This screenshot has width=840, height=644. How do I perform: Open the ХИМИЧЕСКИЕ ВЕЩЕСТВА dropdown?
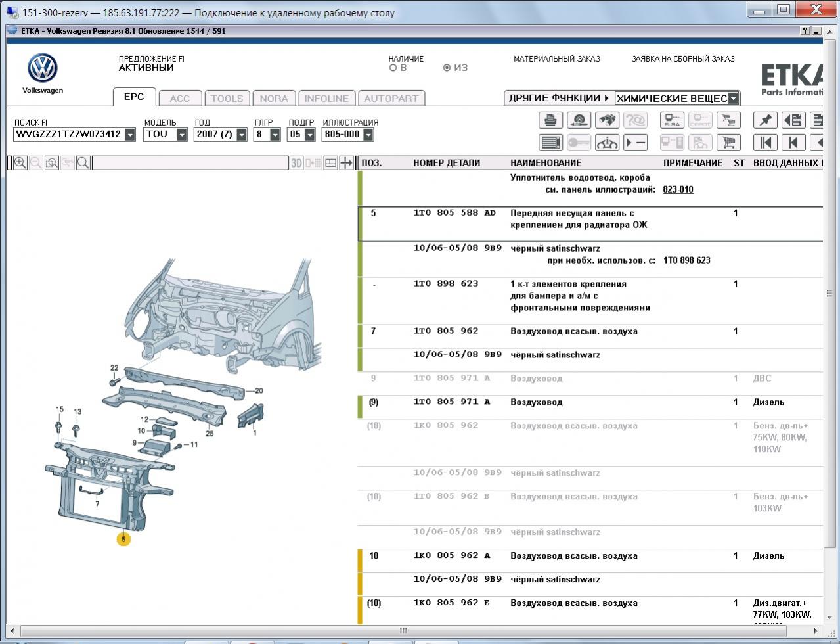(733, 99)
